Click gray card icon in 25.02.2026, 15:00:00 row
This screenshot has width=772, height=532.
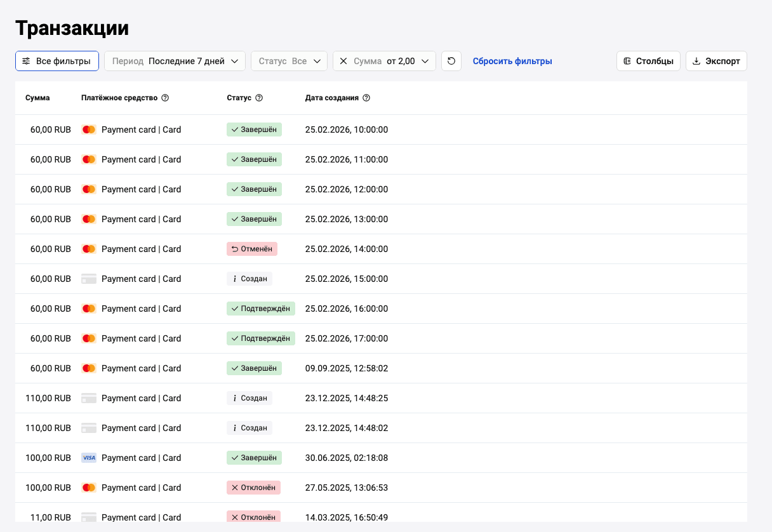[x=89, y=279]
